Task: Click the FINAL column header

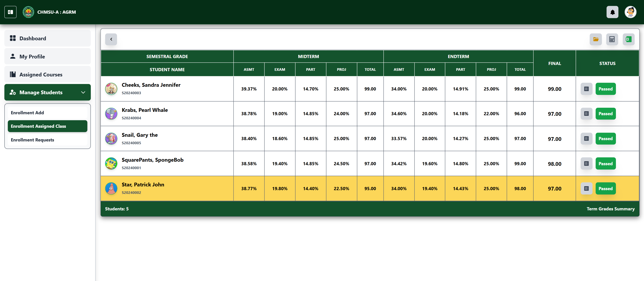Action: click(x=555, y=63)
